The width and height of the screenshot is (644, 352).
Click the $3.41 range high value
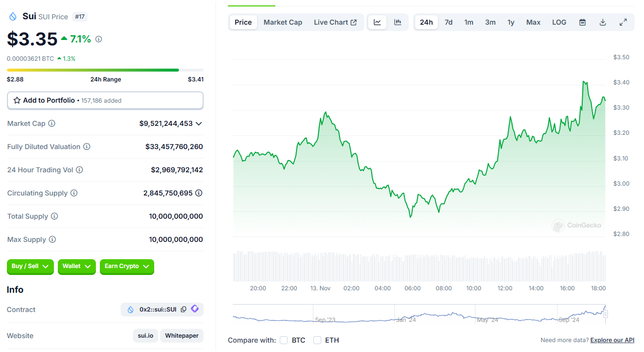[x=196, y=79]
